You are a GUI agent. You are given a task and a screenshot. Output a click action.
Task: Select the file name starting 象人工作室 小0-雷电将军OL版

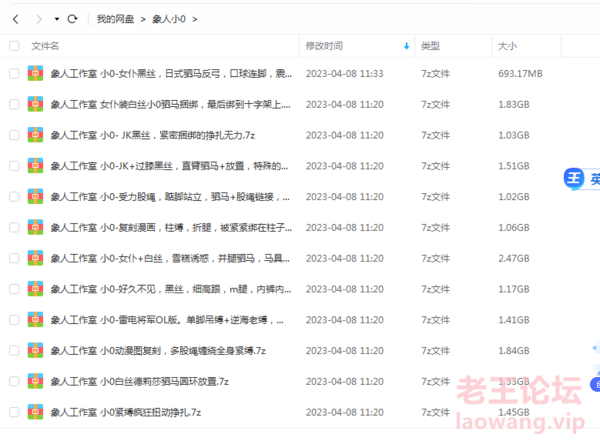(167, 320)
